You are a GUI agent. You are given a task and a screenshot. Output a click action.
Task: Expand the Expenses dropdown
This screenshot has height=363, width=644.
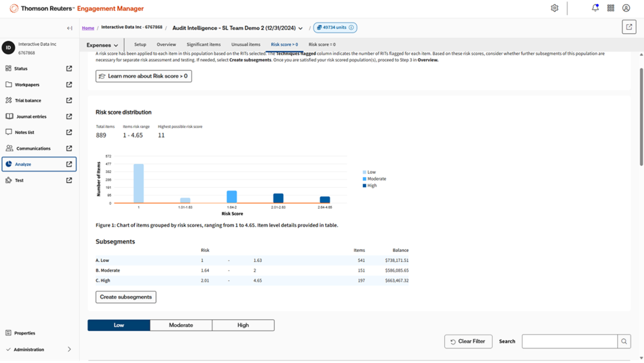click(x=103, y=45)
